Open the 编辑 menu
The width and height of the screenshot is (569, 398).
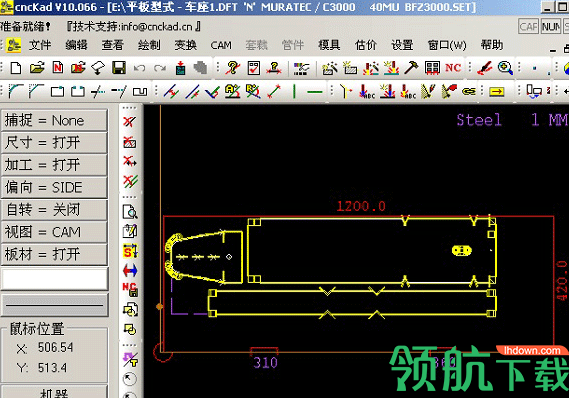(76, 45)
